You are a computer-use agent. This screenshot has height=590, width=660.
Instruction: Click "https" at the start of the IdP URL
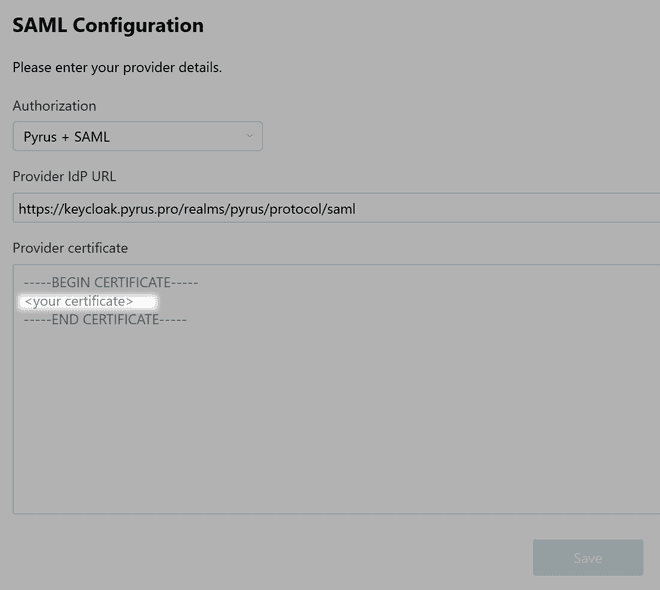[x=35, y=210]
